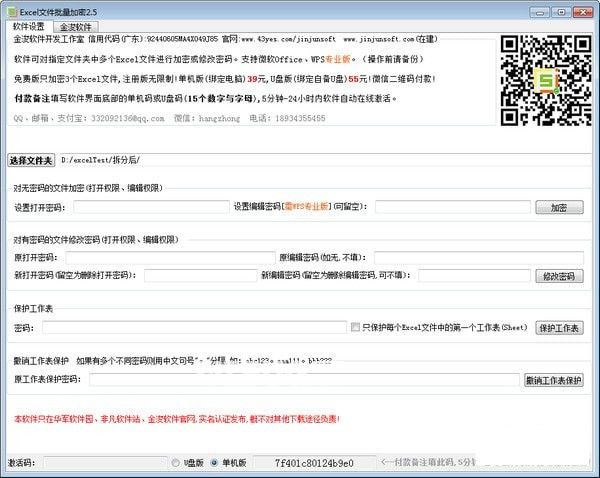This screenshot has width=600, height=478.
Task: Close the Excel文件批量加密 window
Action: [583, 13]
